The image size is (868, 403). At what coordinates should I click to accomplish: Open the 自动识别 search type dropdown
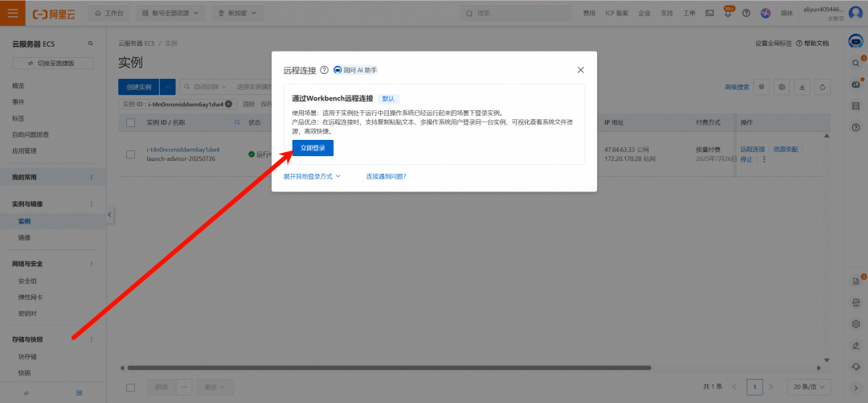[x=206, y=87]
